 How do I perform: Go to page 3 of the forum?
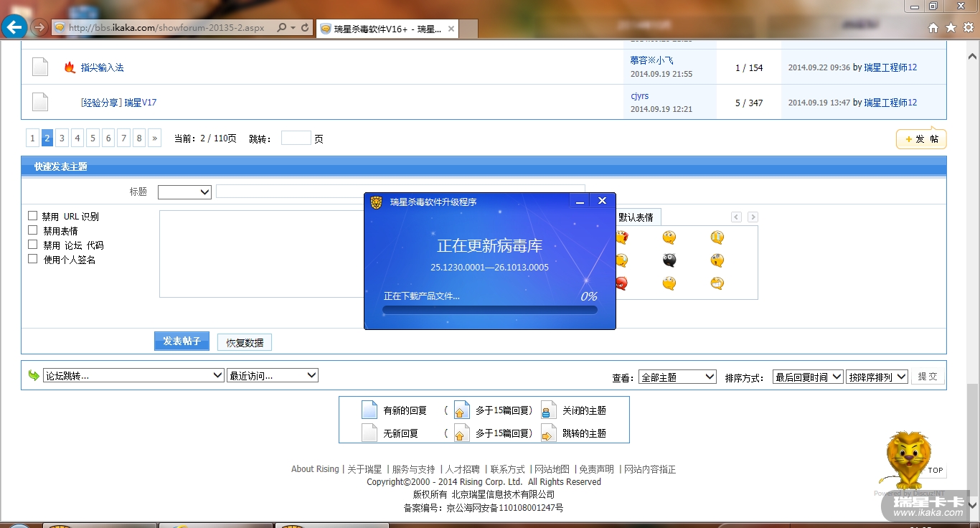[62, 138]
